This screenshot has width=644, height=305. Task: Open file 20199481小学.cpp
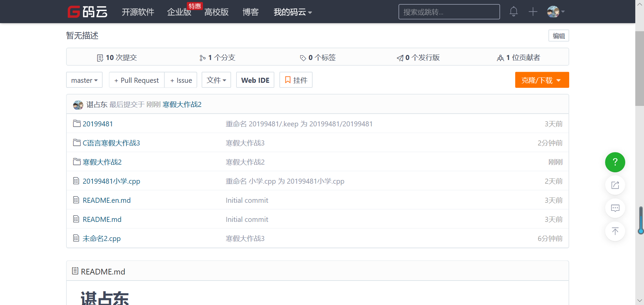coord(111,181)
